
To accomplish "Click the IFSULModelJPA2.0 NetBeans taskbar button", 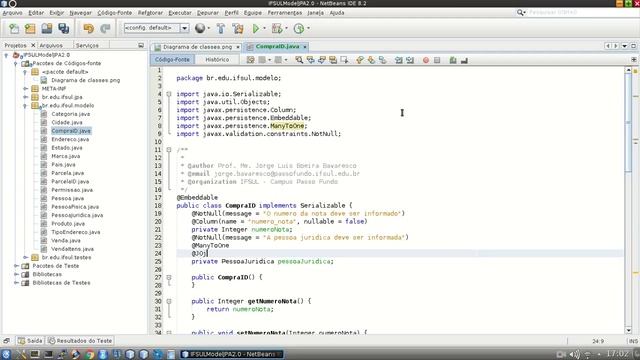I will click(x=231, y=354).
